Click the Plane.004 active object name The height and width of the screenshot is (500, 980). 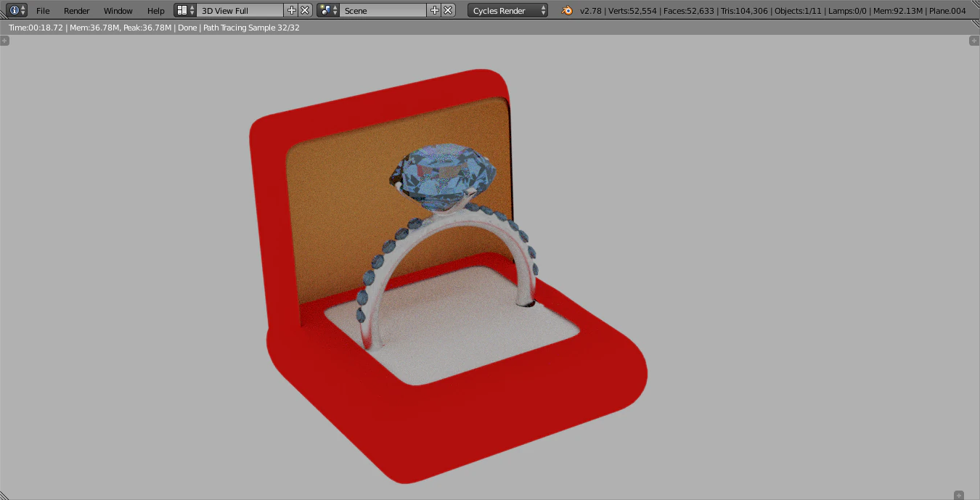click(x=947, y=11)
